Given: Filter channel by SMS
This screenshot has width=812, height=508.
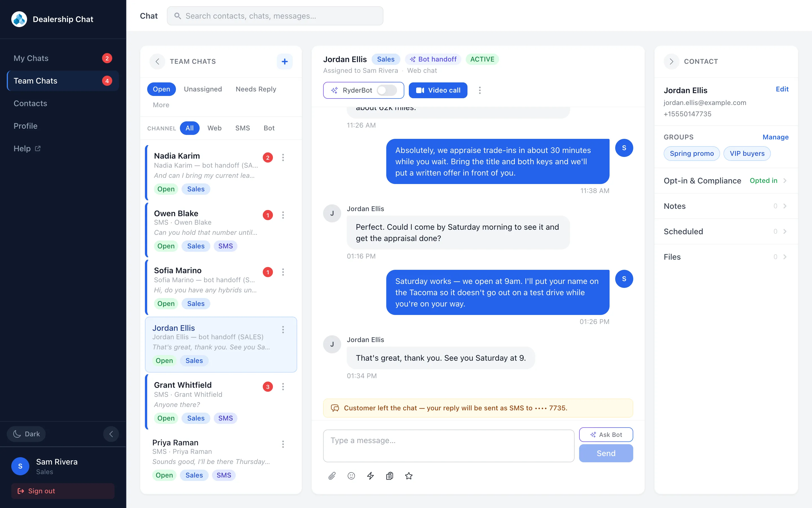Looking at the screenshot, I should click(242, 128).
